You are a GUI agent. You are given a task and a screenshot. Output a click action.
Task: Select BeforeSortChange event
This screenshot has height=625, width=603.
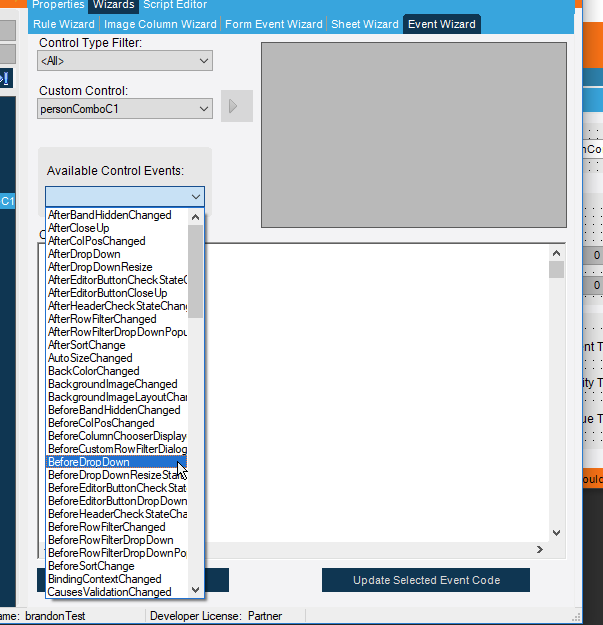(x=116, y=566)
